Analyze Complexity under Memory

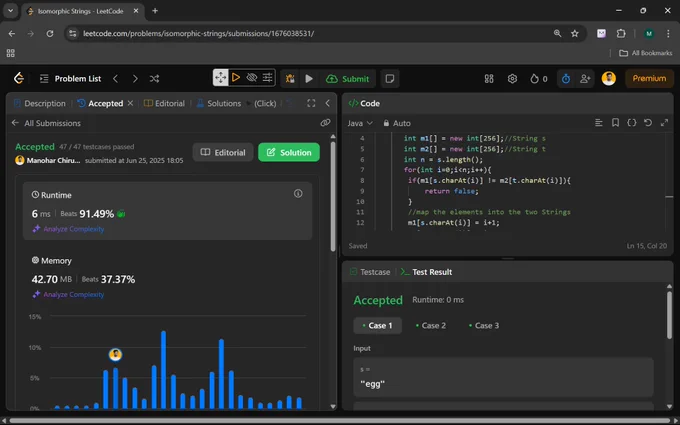pyautogui.click(x=69, y=294)
